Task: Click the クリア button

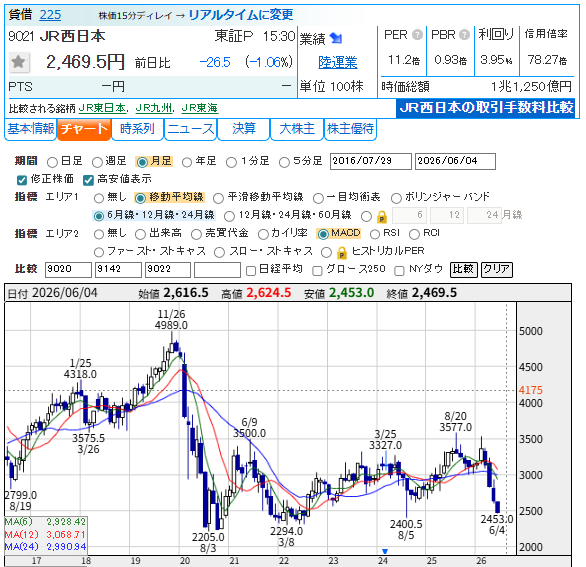Action: [x=497, y=269]
